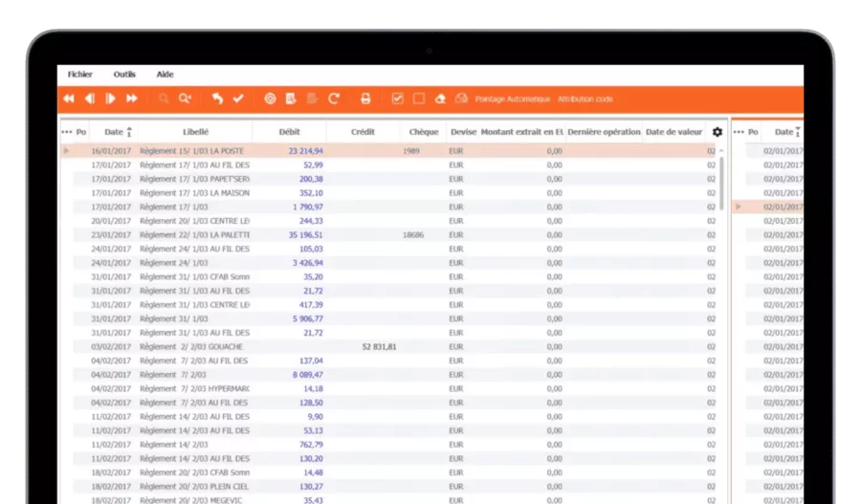The width and height of the screenshot is (861, 504).
Task: Click the Devise column header
Action: (x=463, y=132)
